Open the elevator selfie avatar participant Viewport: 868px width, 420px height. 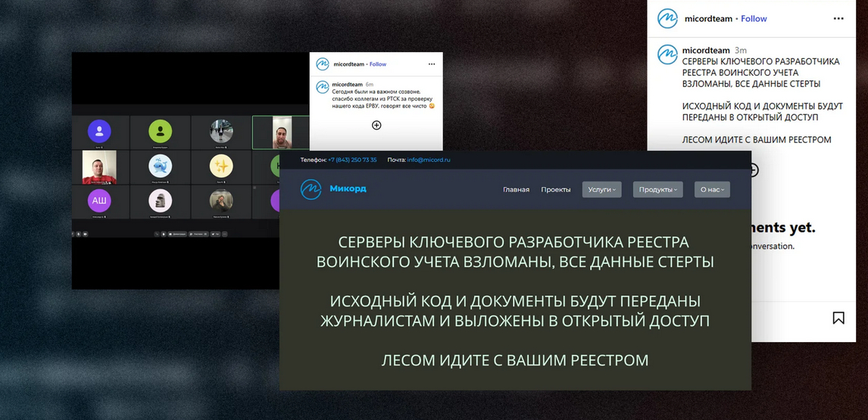pyautogui.click(x=221, y=201)
